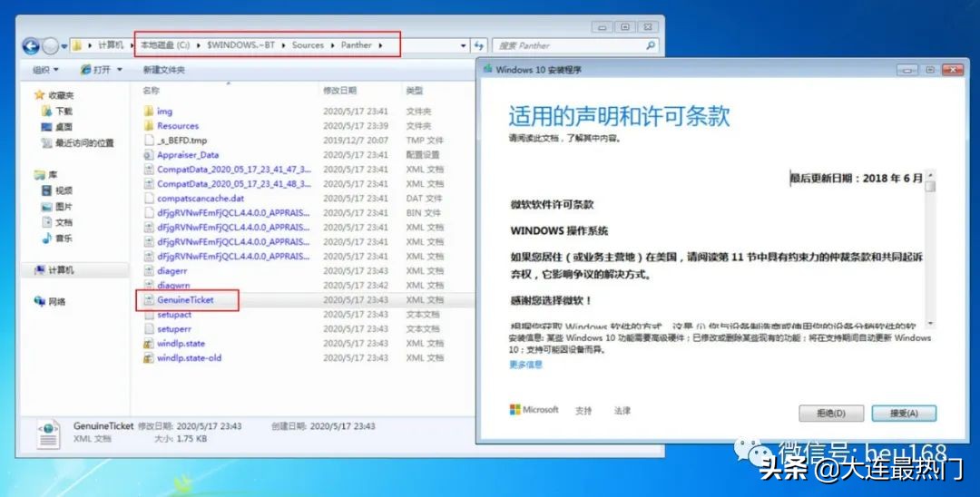Click the Back navigation arrow in Explorer
The height and width of the screenshot is (497, 980).
(x=31, y=45)
